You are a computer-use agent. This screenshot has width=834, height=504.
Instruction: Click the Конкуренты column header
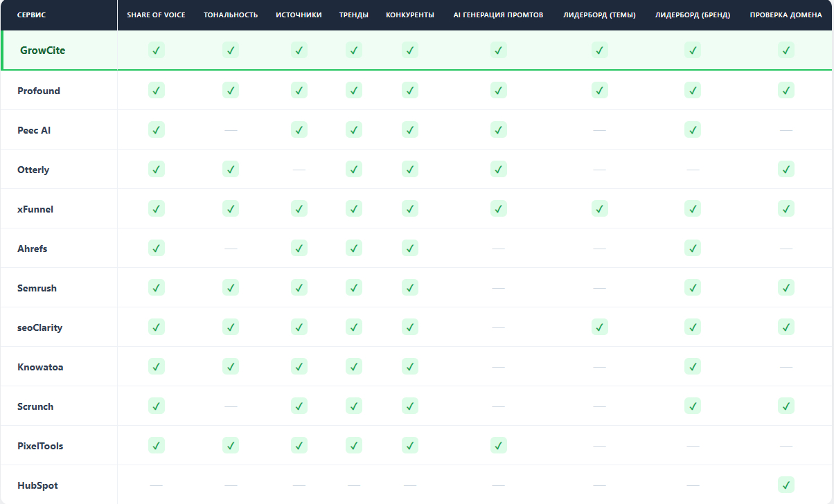(410, 15)
